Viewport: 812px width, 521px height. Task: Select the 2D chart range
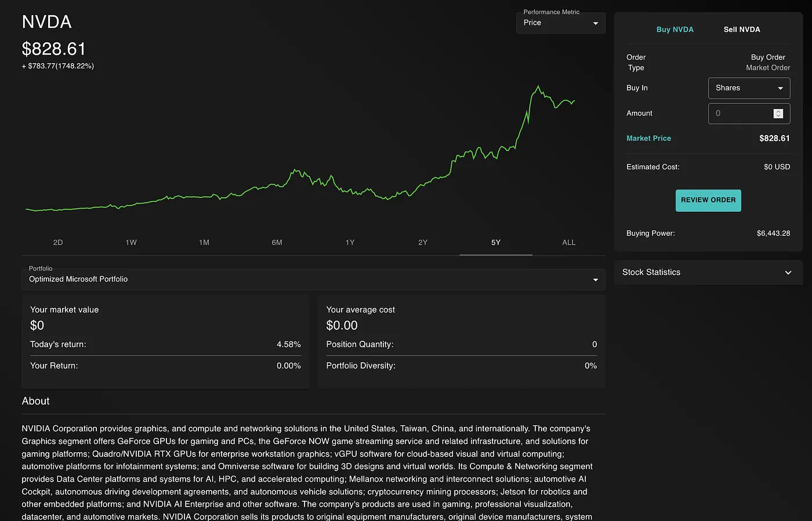58,243
